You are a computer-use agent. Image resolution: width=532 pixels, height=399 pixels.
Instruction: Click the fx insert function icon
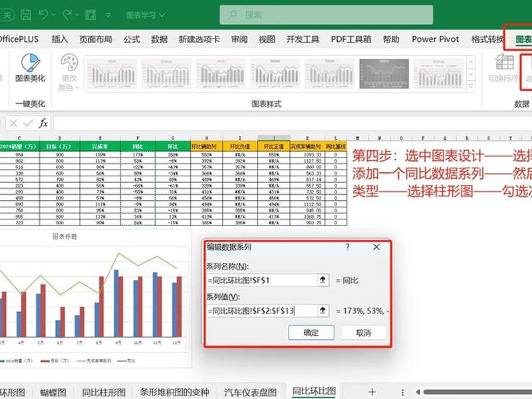(x=43, y=123)
